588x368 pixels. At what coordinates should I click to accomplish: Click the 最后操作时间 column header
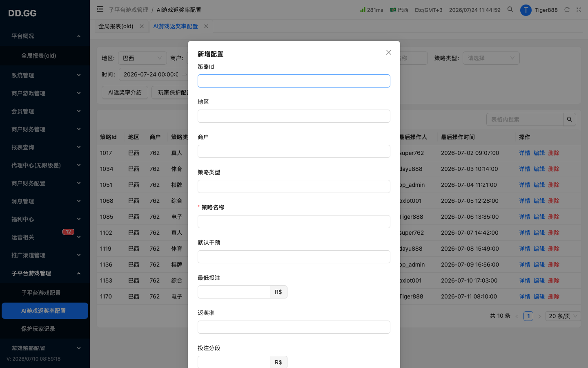(458, 137)
